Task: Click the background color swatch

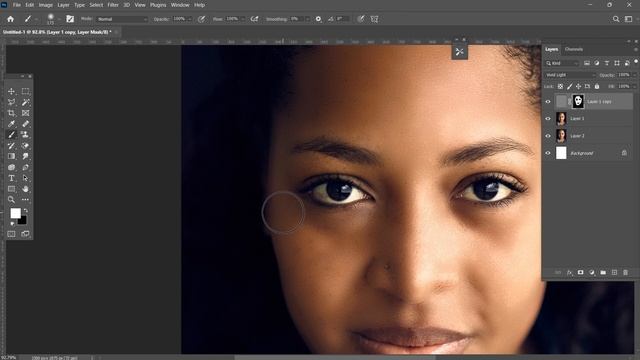Action: point(22,220)
